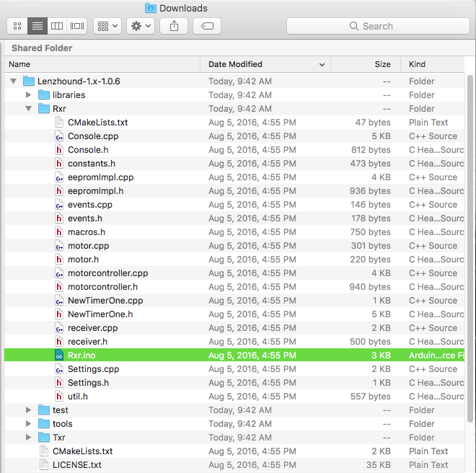Sort by Size column header
Screen dimensions: 476x473
pos(366,64)
